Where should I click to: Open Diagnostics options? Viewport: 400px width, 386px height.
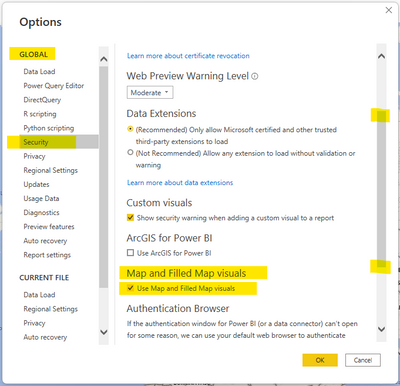point(41,213)
